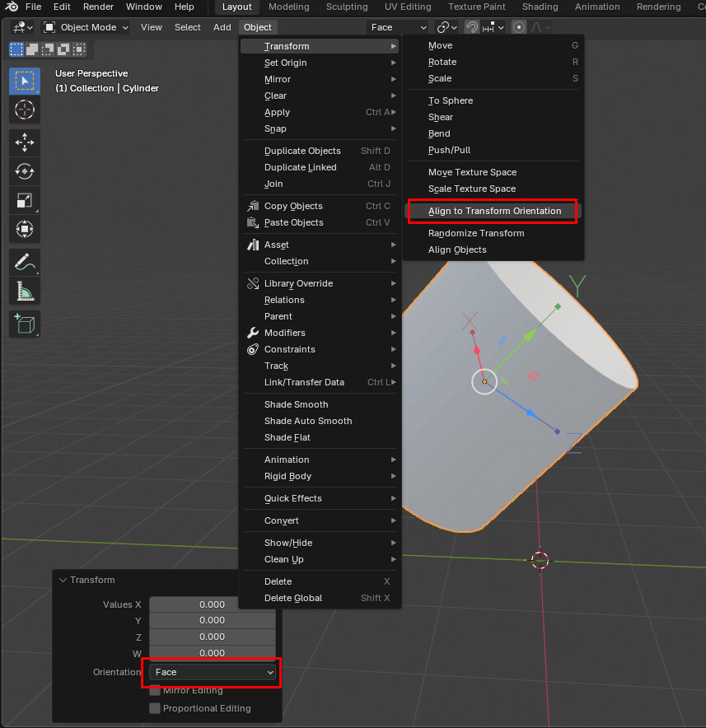
Task: Set selection mode to new selection
Action: (x=16, y=49)
